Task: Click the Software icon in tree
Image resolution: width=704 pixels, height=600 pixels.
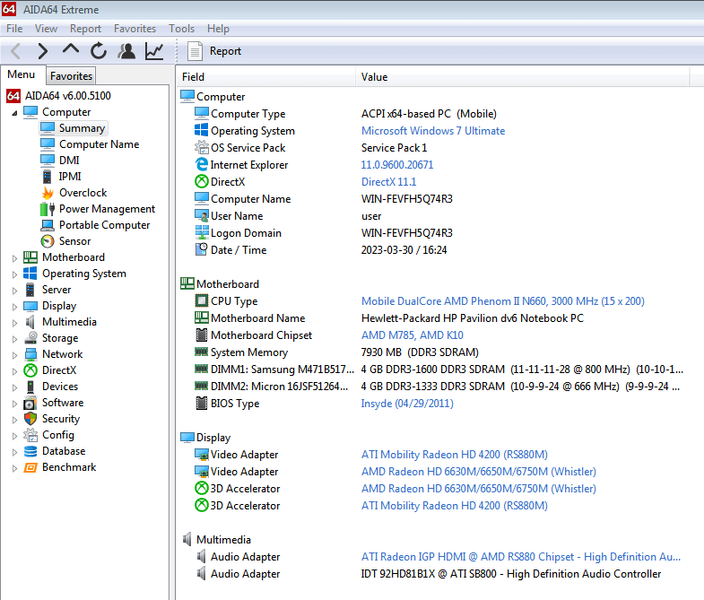Action: pos(30,403)
